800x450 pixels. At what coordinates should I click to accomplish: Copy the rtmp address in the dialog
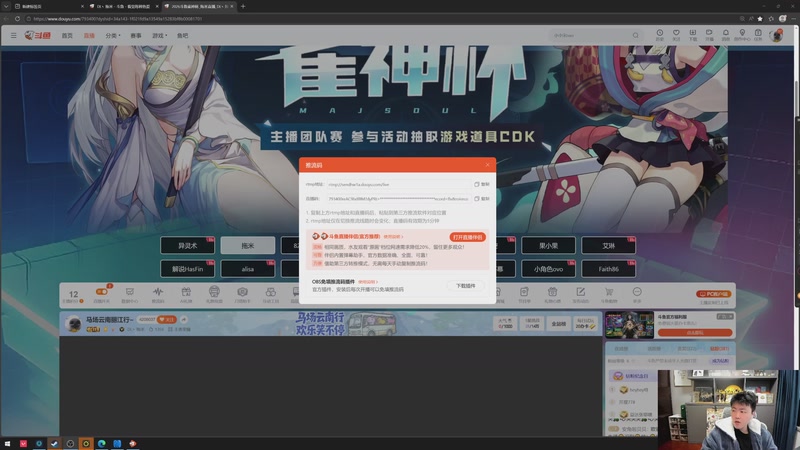click(482, 184)
